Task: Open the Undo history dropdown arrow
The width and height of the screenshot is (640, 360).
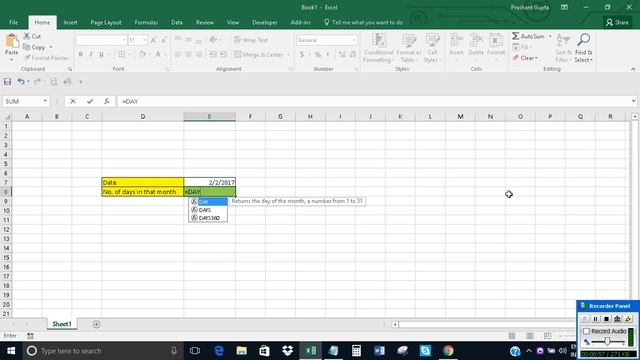Action: (x=28, y=82)
